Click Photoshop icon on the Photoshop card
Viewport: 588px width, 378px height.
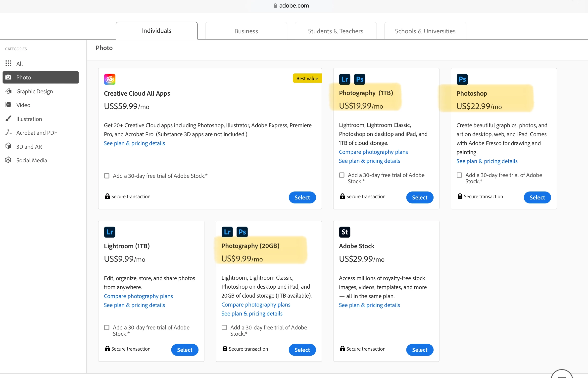pyautogui.click(x=462, y=79)
